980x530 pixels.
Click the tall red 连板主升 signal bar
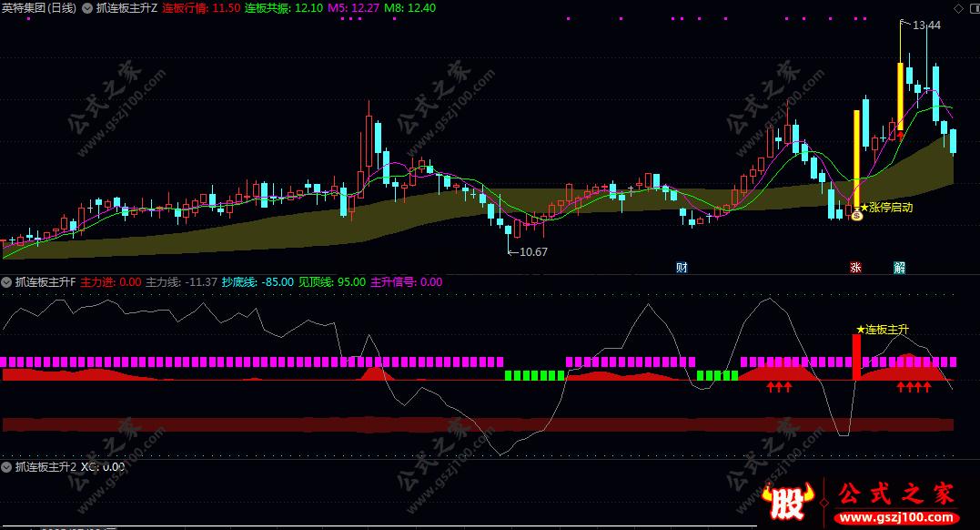856,357
